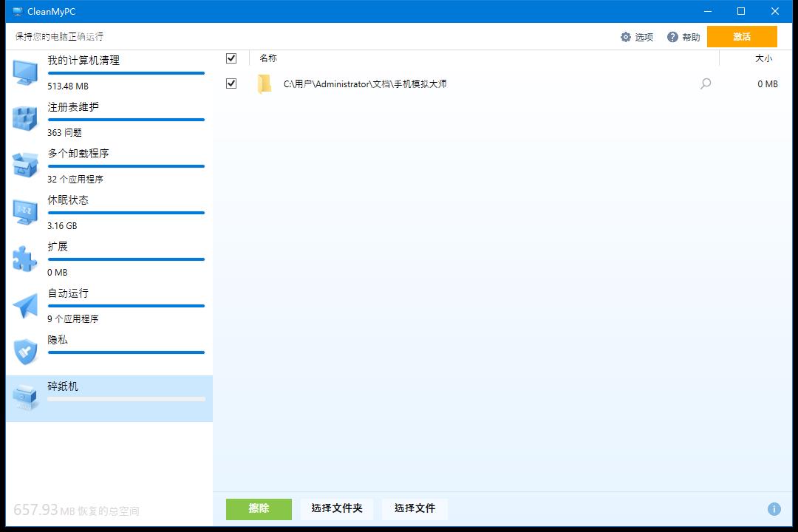Click the 0 MB value under 扩展

[x=57, y=273]
